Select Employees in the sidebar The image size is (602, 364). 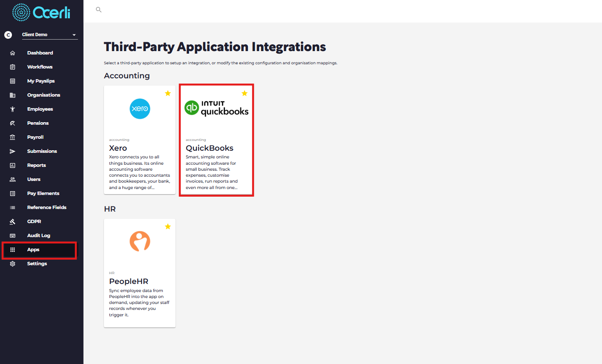[x=40, y=109]
